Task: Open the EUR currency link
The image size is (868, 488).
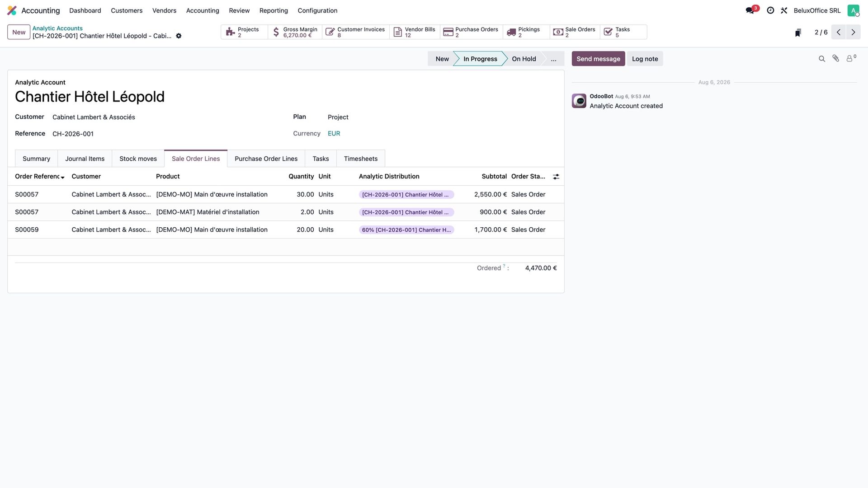Action: point(334,133)
